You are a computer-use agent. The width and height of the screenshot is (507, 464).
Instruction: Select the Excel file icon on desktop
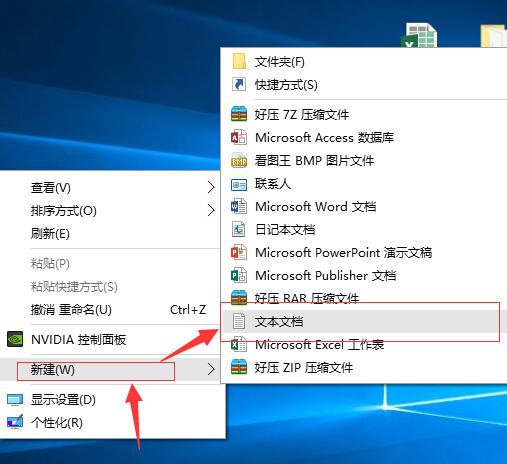[x=419, y=35]
